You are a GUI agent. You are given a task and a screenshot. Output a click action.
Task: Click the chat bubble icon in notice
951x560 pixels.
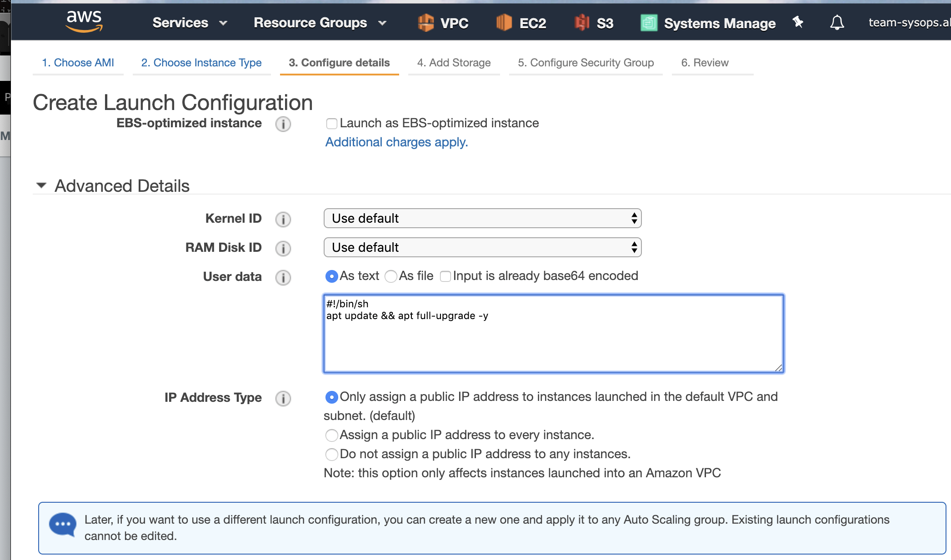[63, 525]
